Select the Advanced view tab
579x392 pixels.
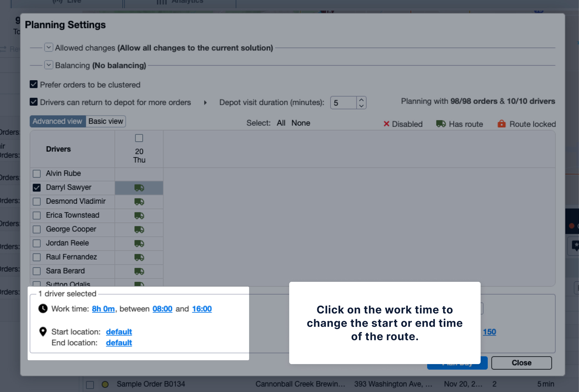pos(57,121)
